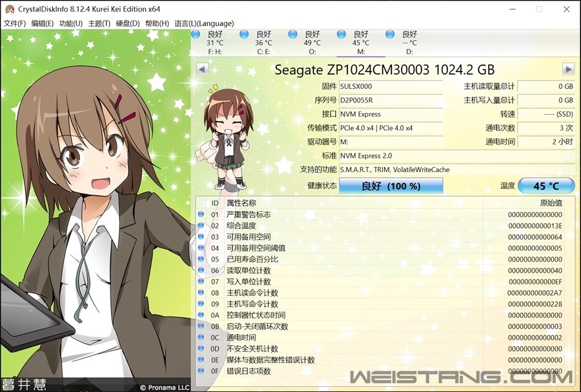The width and height of the screenshot is (581, 392).
Task: Click the serial number field D2P0055R
Action: tap(391, 101)
